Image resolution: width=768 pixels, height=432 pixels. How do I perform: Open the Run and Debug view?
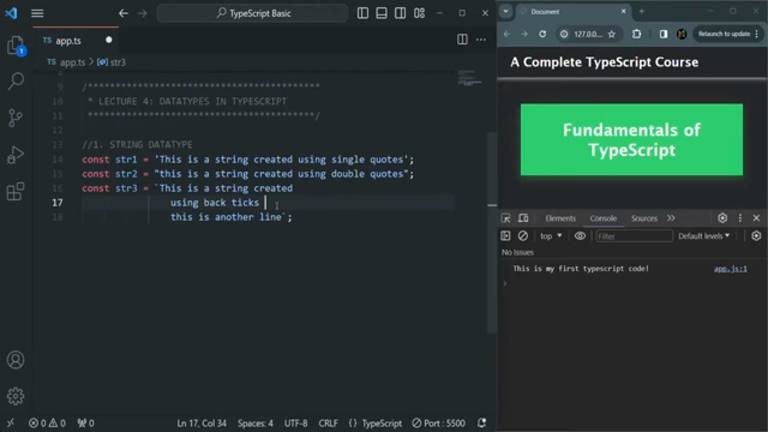tap(16, 155)
